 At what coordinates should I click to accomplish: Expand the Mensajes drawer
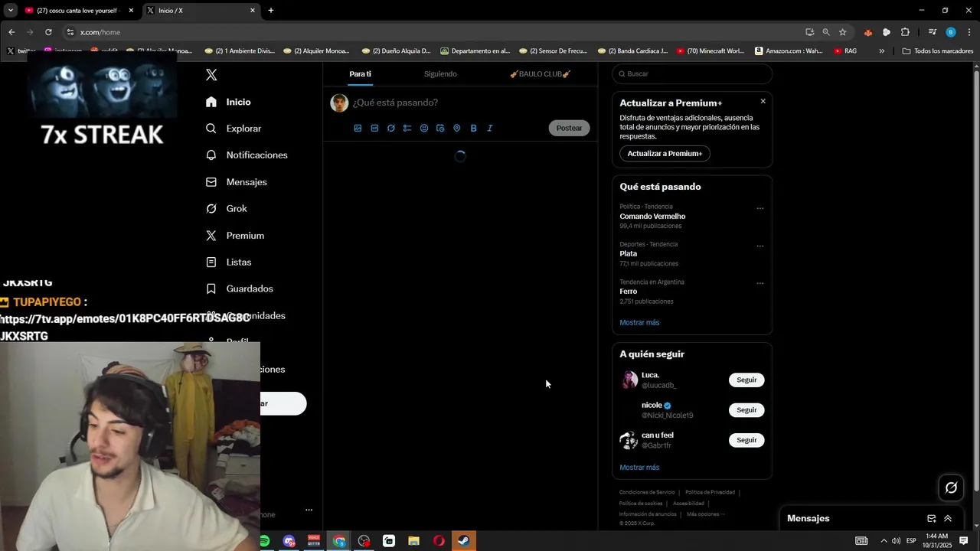[948, 519]
